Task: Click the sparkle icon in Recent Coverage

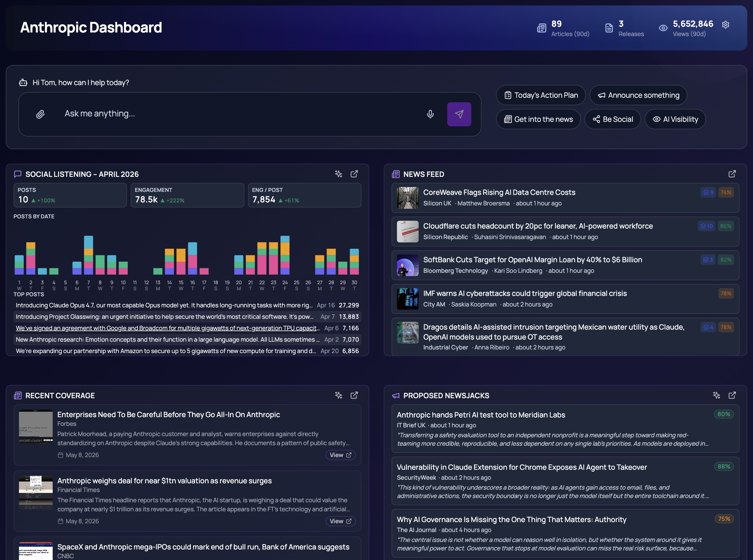Action: click(x=339, y=395)
